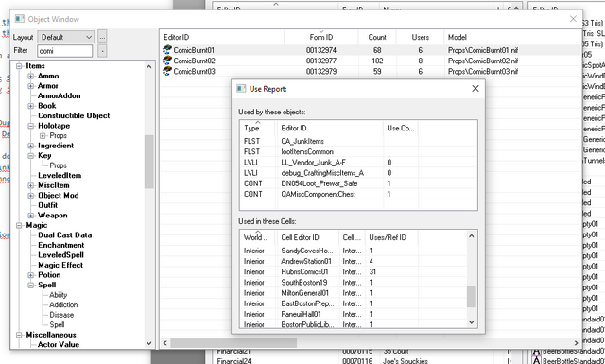Click the cells list scroll up arrow
The width and height of the screenshot is (605, 364).
tap(471, 235)
